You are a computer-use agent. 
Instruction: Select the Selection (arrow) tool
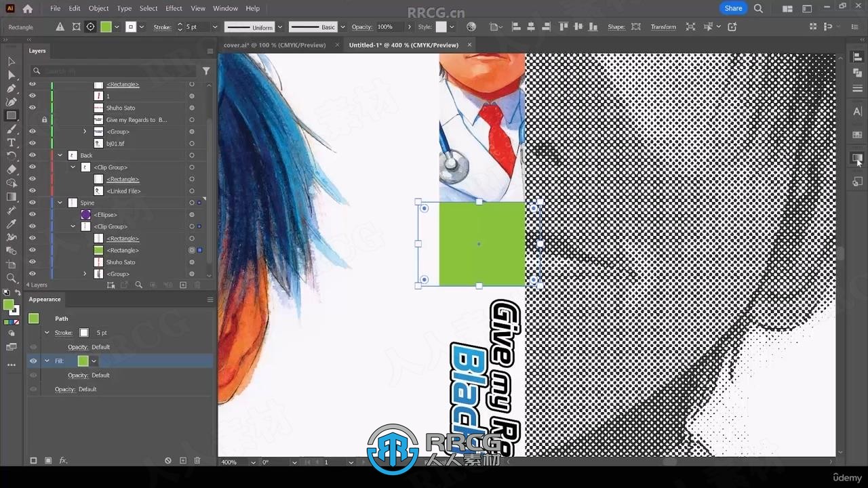click(12, 62)
